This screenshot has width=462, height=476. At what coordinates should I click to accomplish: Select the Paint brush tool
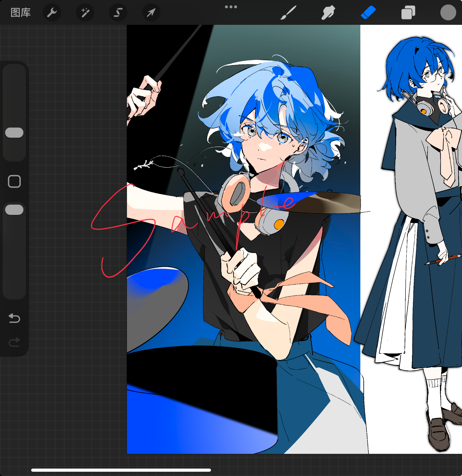tap(288, 13)
